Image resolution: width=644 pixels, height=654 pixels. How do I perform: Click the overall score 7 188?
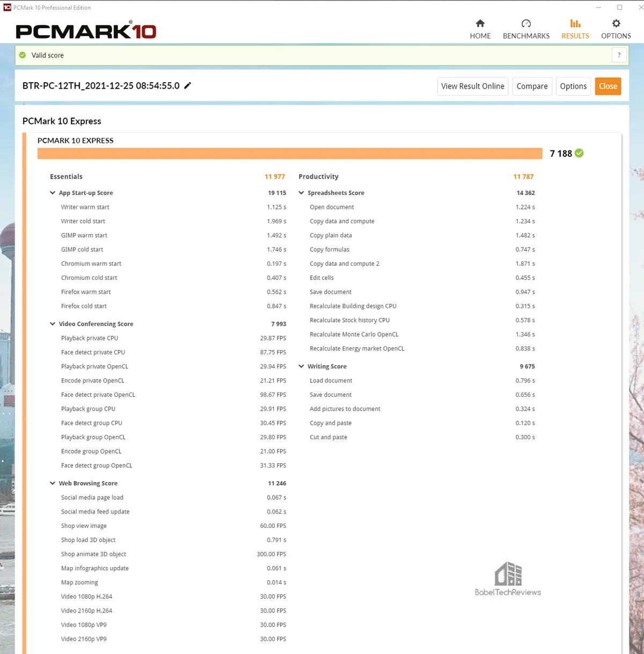click(561, 154)
